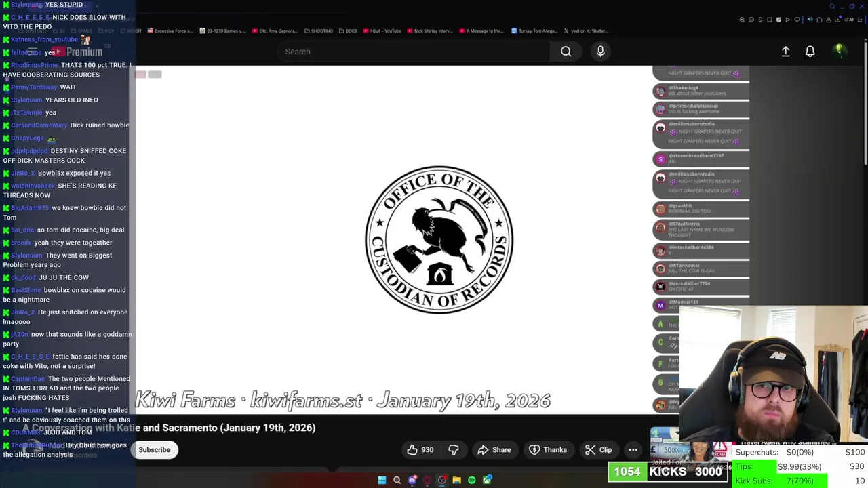Viewport: 868px width, 488px height.
Task: Click the @RTanname1 chat avatar
Action: [x=660, y=269]
